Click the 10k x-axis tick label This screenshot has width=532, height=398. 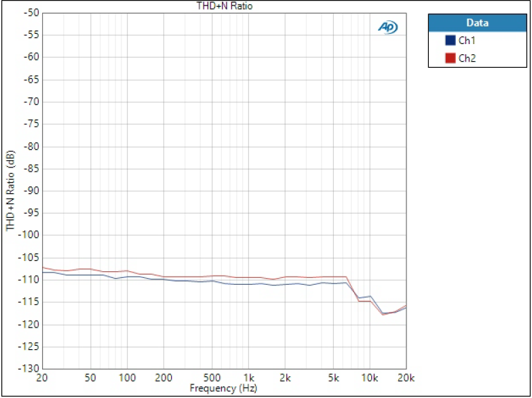pyautogui.click(x=369, y=377)
